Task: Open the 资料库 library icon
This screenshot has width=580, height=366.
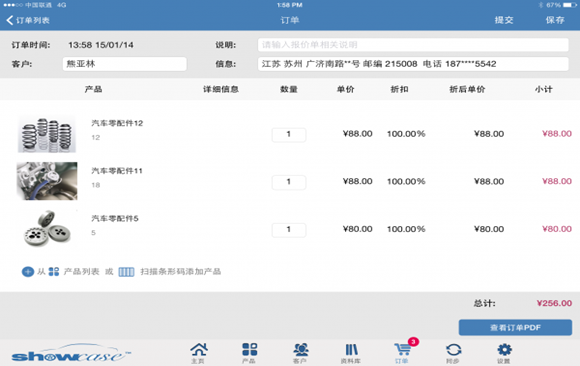Action: click(351, 353)
